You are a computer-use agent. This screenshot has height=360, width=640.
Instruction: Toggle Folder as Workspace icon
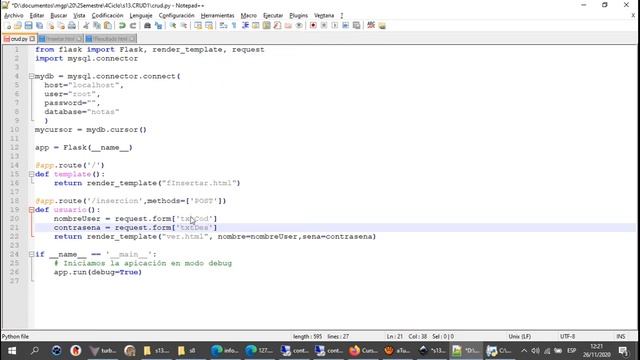pos(288,26)
